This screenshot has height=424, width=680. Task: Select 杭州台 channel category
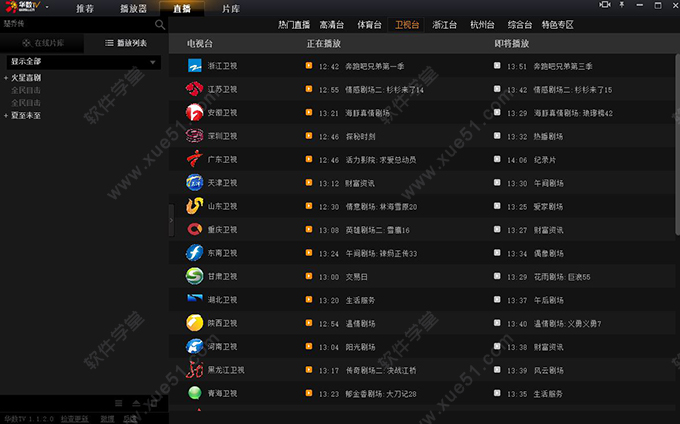pyautogui.click(x=482, y=25)
